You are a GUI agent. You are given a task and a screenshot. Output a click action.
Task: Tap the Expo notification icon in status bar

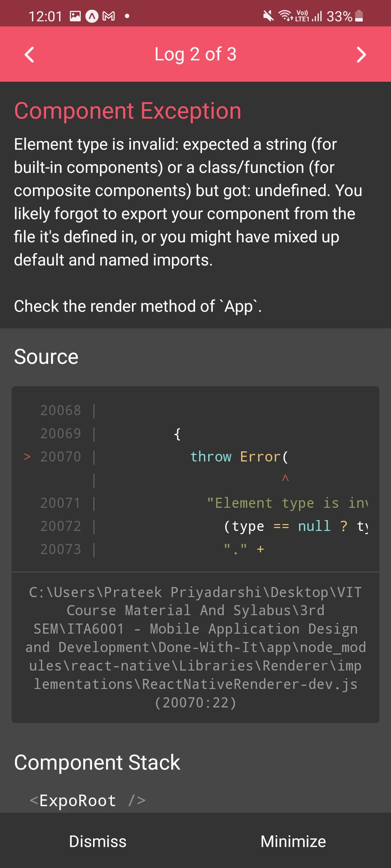click(91, 16)
